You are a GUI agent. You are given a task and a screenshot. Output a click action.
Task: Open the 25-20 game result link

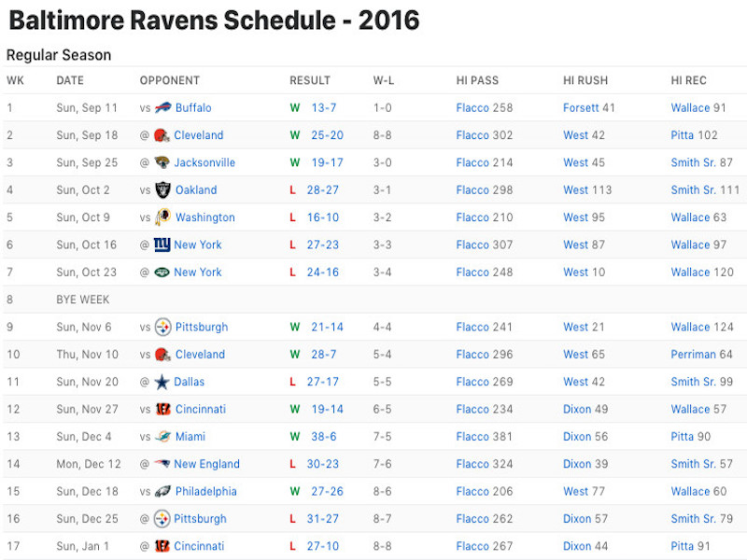(x=327, y=135)
